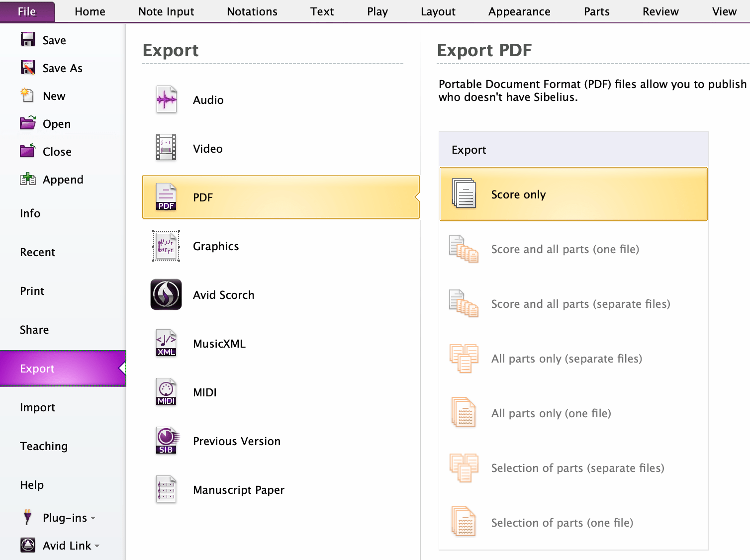Open the File tab
750x560 pixels.
point(27,11)
